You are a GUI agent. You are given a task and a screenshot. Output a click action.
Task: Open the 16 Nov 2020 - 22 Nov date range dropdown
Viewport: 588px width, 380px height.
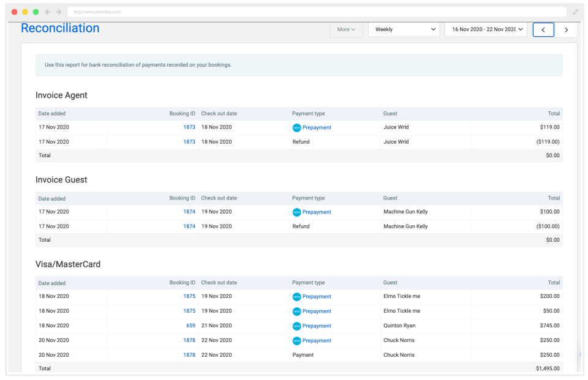(x=486, y=29)
